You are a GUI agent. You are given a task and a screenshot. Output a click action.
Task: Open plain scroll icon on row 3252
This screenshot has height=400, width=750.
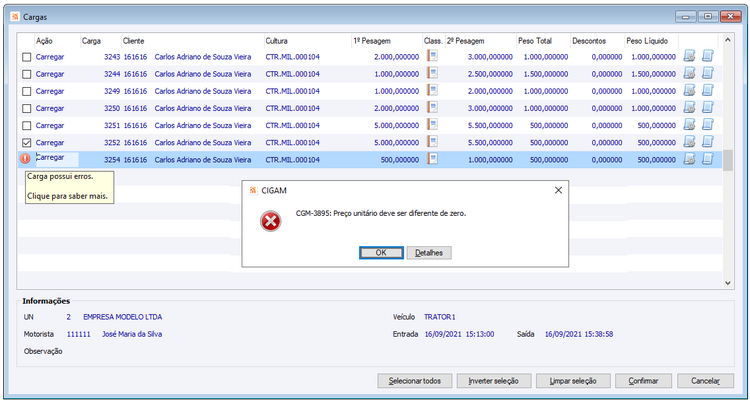(x=707, y=143)
